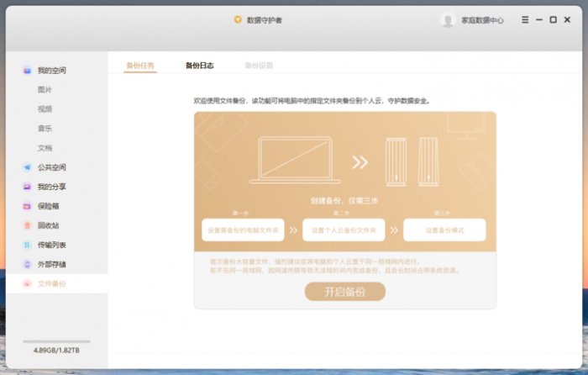Click the 我的分享 share icon

pos(28,187)
